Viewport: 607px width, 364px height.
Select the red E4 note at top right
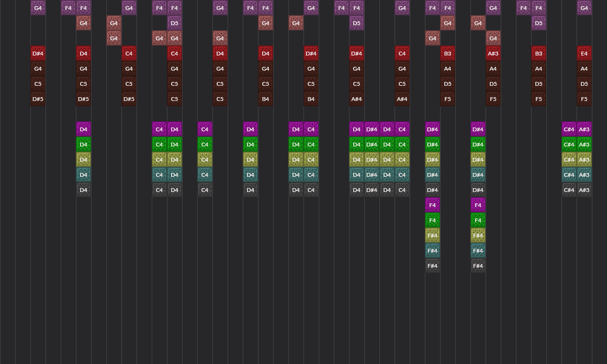584,54
